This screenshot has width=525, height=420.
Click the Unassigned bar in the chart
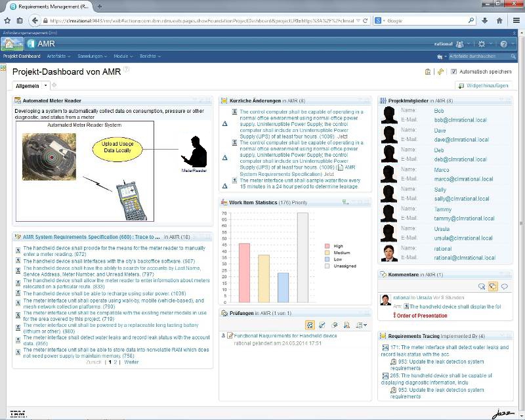pos(303,257)
